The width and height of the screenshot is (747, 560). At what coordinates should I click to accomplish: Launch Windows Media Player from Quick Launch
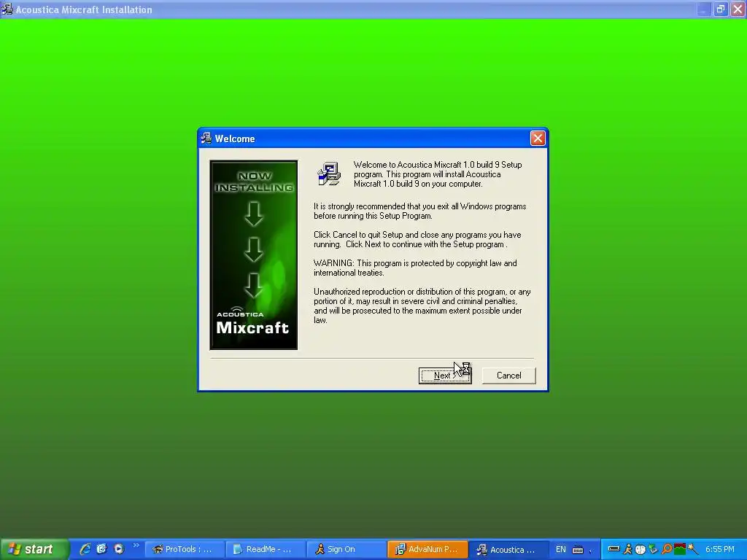coord(119,549)
